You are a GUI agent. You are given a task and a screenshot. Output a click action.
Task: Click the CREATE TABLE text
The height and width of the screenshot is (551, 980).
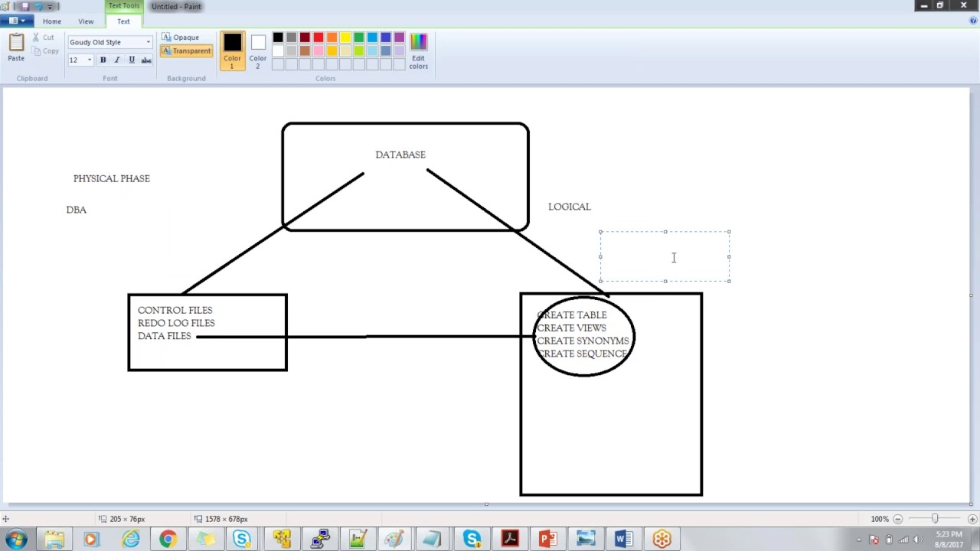[572, 315]
